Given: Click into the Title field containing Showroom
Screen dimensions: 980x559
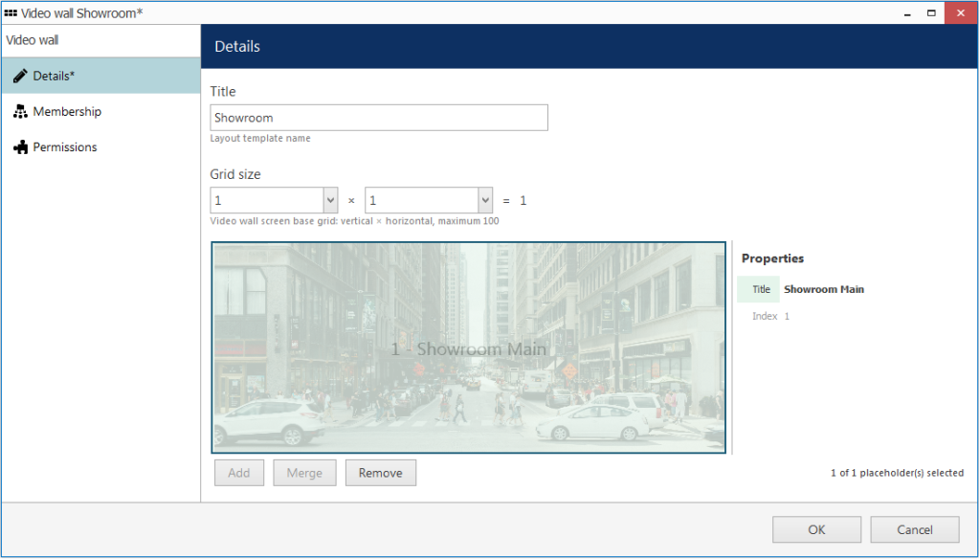Looking at the screenshot, I should pos(379,118).
